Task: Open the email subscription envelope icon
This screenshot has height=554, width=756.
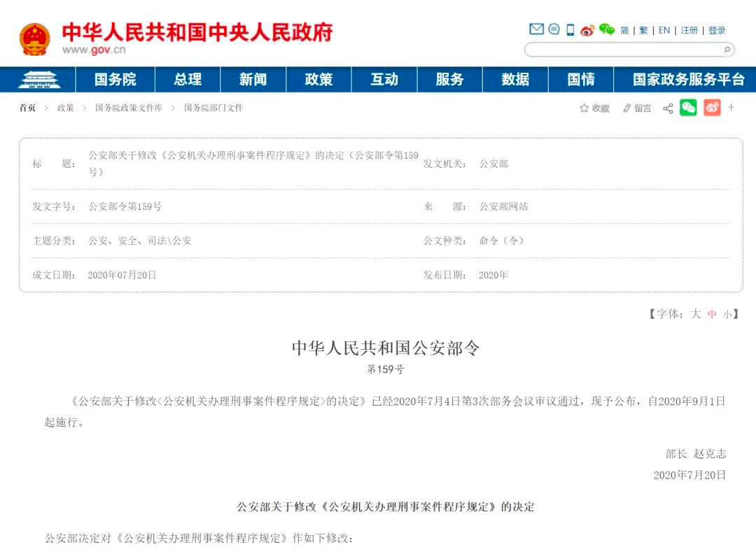Action: click(535, 30)
